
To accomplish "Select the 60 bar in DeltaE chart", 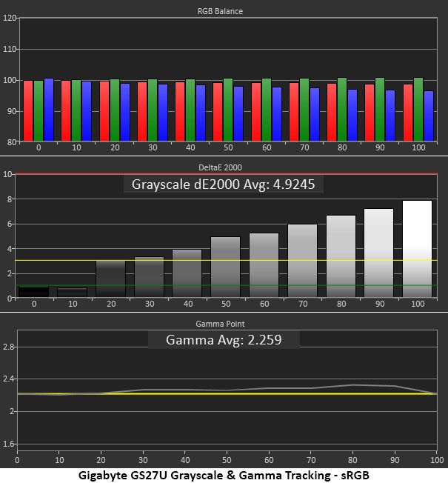I will click(x=264, y=265).
